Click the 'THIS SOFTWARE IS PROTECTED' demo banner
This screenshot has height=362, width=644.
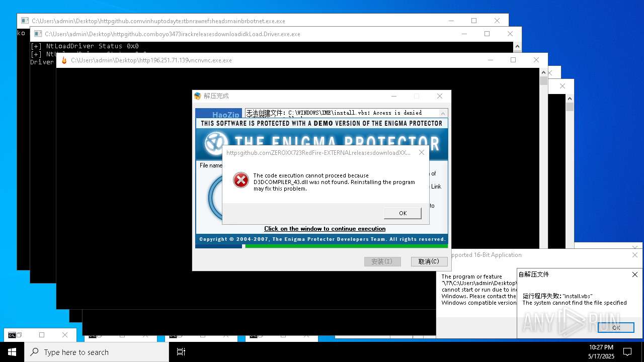coord(321,123)
